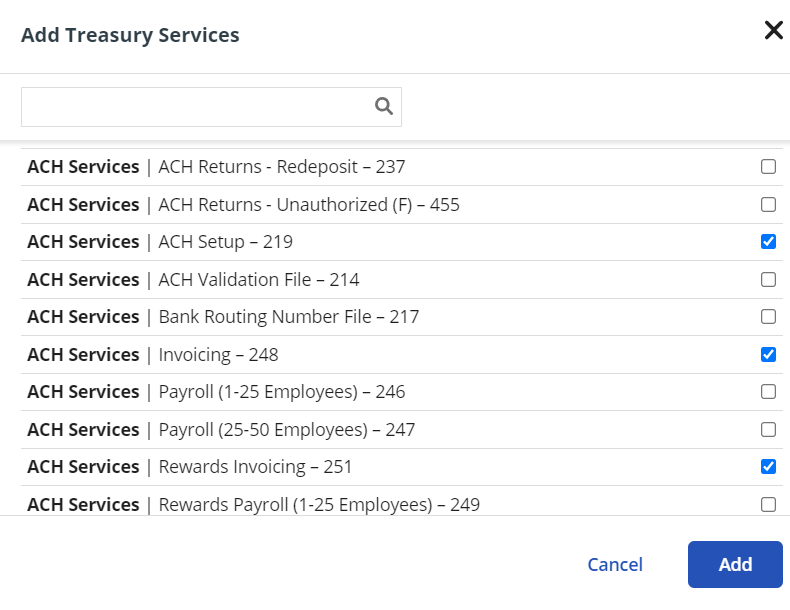Uncheck the ACH Setup 219 checkbox
This screenshot has height=610, width=790.
point(768,242)
